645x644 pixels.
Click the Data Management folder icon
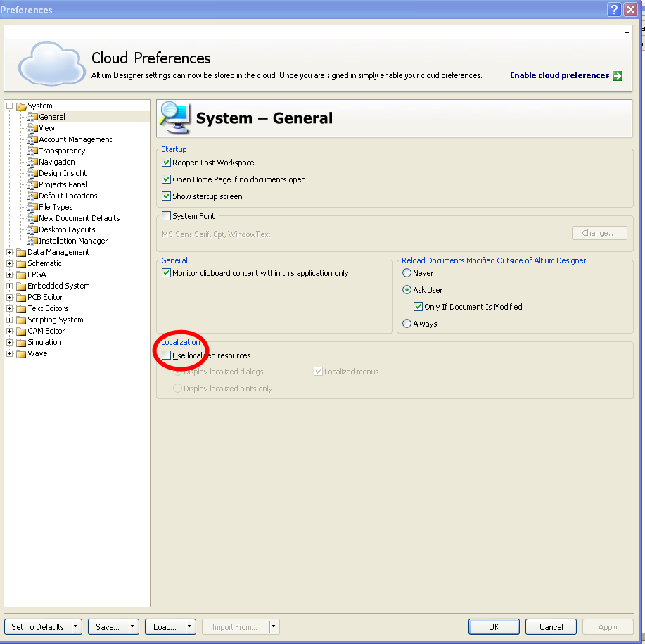coord(21,252)
